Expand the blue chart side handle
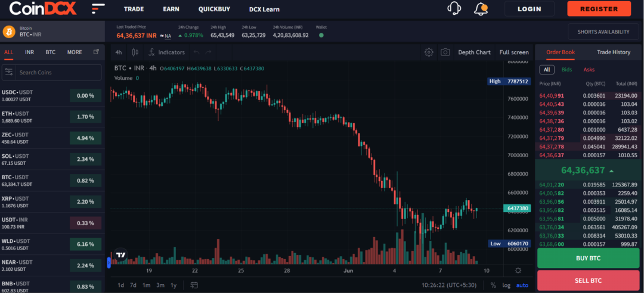Screen dimensions: 644x293 109,263
